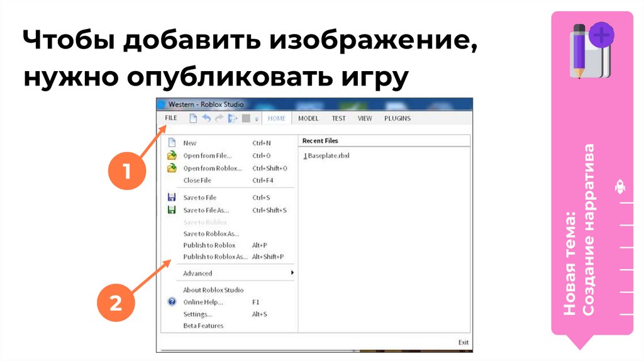This screenshot has width=644, height=361.
Task: Click the Exit button in File menu
Action: point(464,342)
